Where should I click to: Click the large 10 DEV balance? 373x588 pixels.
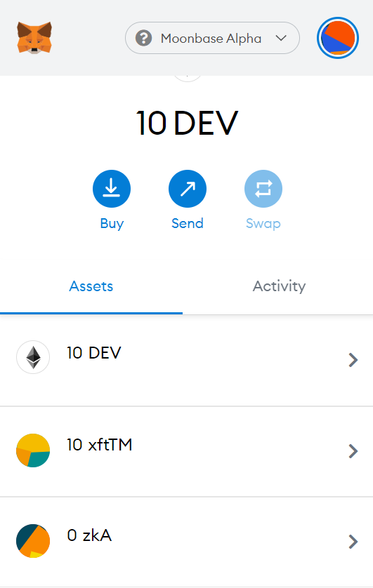(187, 123)
